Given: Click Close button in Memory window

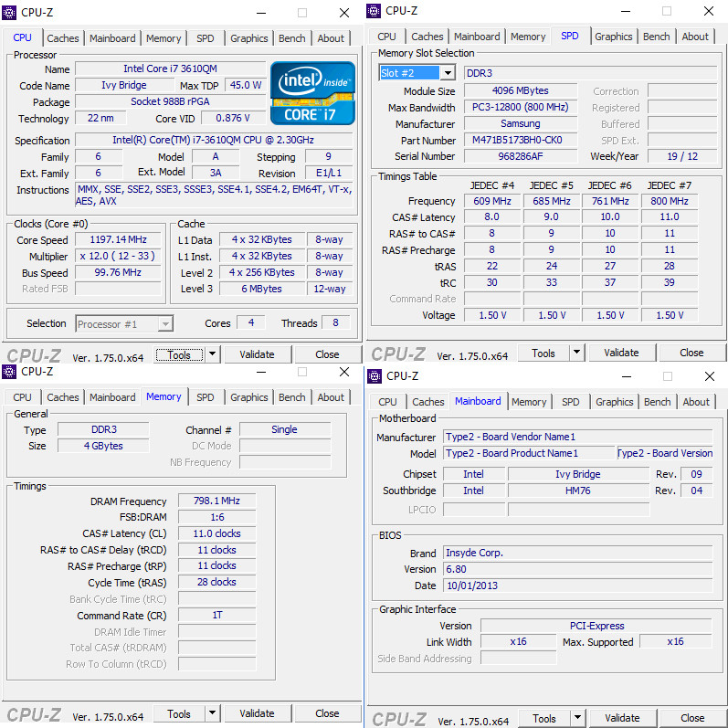Looking at the screenshot, I should [x=327, y=713].
